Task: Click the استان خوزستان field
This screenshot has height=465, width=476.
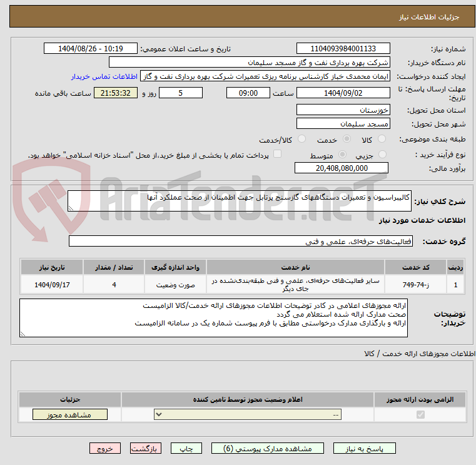Action: click(x=343, y=110)
